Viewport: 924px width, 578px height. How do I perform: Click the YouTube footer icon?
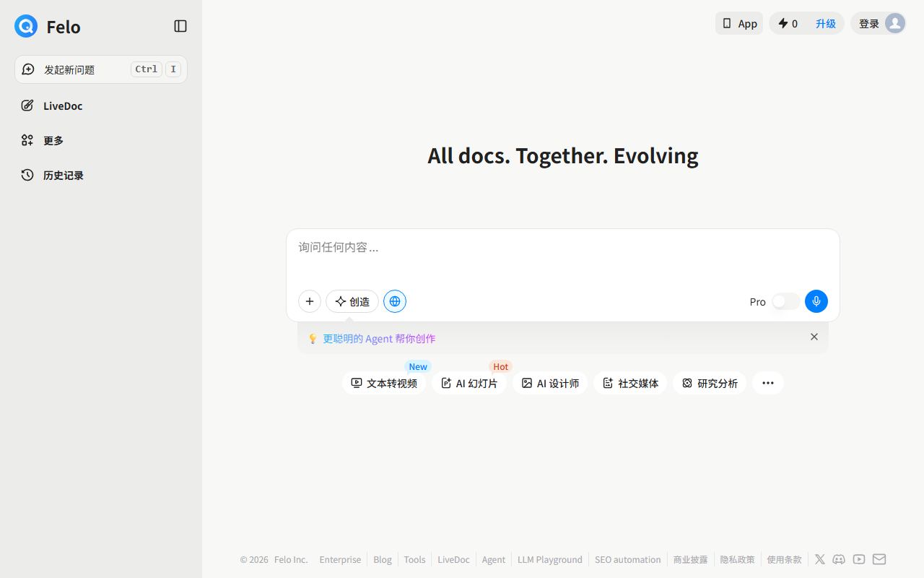click(x=859, y=559)
